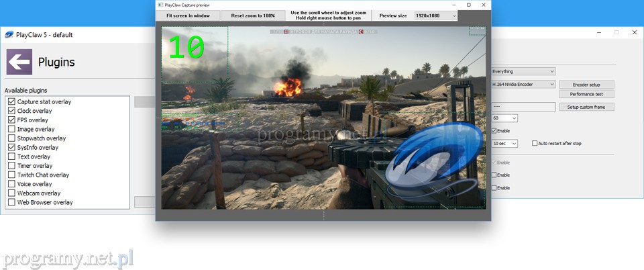Select the green FPS counter overlay
Screen dimensions: 644x270
tap(186, 47)
